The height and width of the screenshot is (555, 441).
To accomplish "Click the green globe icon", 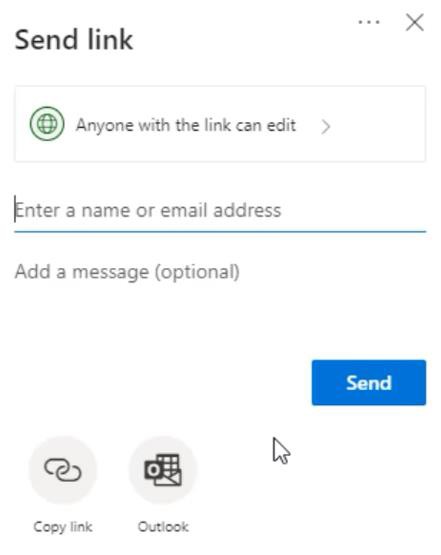I will (x=47, y=124).
